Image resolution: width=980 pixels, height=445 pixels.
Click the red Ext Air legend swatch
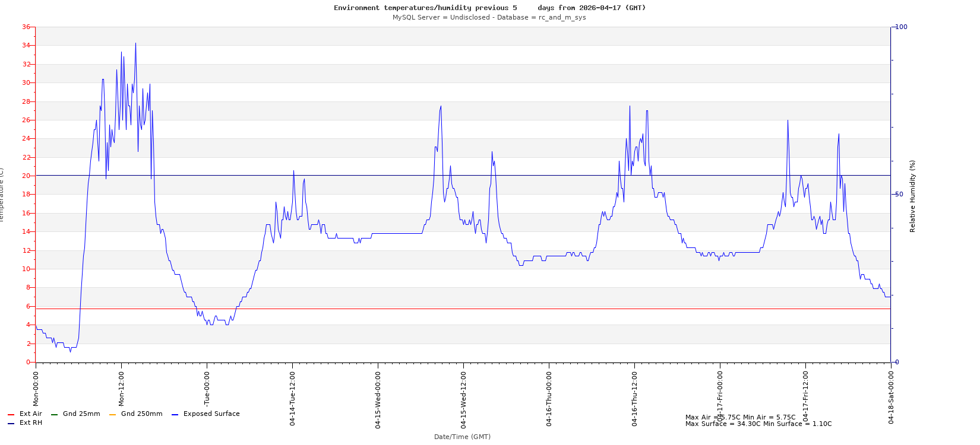[11, 414]
